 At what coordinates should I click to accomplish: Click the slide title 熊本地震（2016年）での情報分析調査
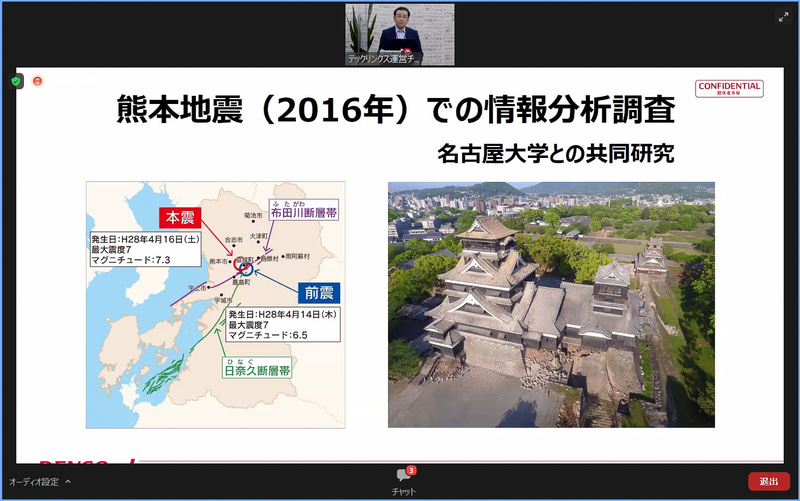pyautogui.click(x=396, y=109)
